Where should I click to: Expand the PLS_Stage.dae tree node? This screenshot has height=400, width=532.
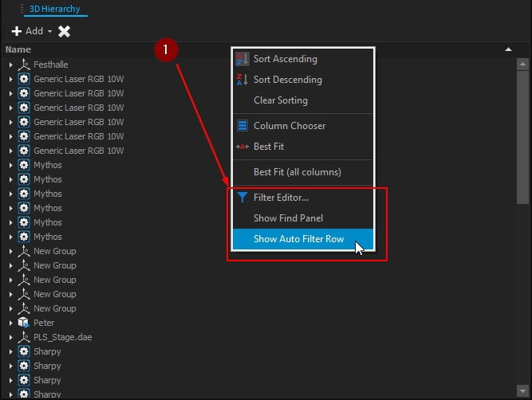(11, 337)
